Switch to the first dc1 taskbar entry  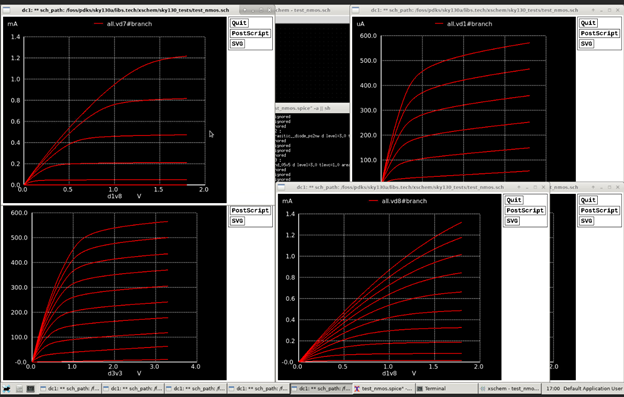[x=70, y=389]
